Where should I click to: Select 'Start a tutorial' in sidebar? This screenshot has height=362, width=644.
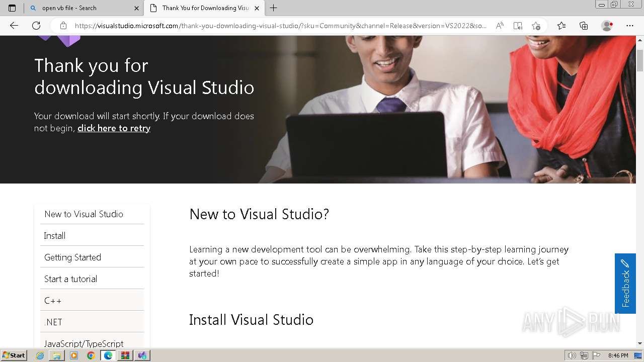coord(92,279)
